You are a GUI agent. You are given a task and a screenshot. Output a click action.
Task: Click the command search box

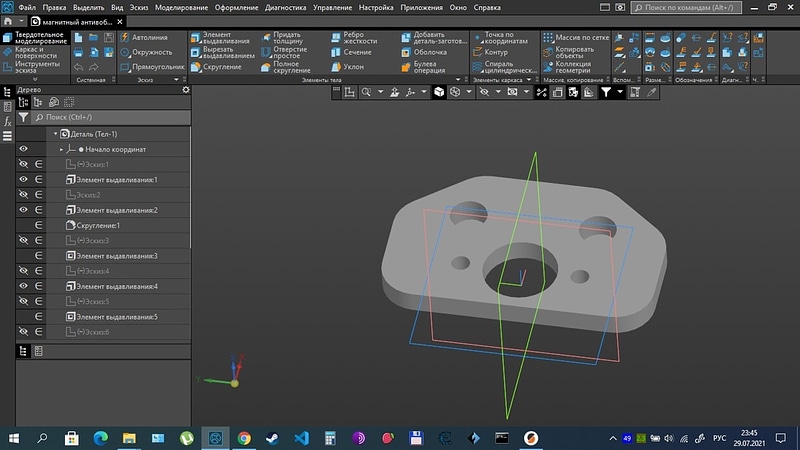(686, 8)
